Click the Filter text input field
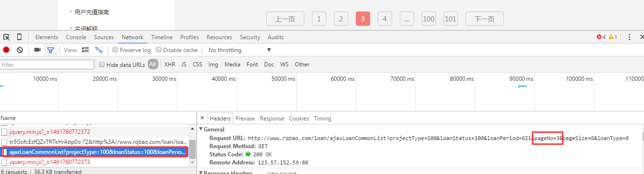Viewport: 644px width, 174px height. pyautogui.click(x=47, y=65)
